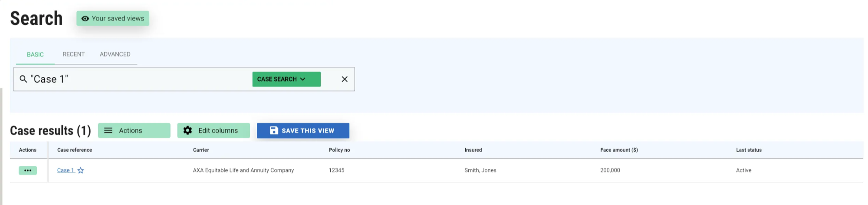Open the Actions menu above results
This screenshot has width=868, height=205.
(134, 130)
